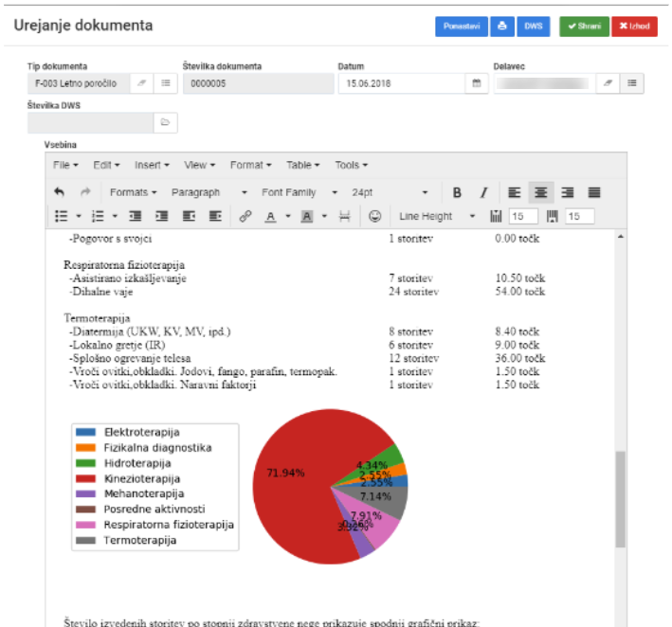This screenshot has width=672, height=627.
Task: Open the Table menu
Action: click(x=303, y=166)
